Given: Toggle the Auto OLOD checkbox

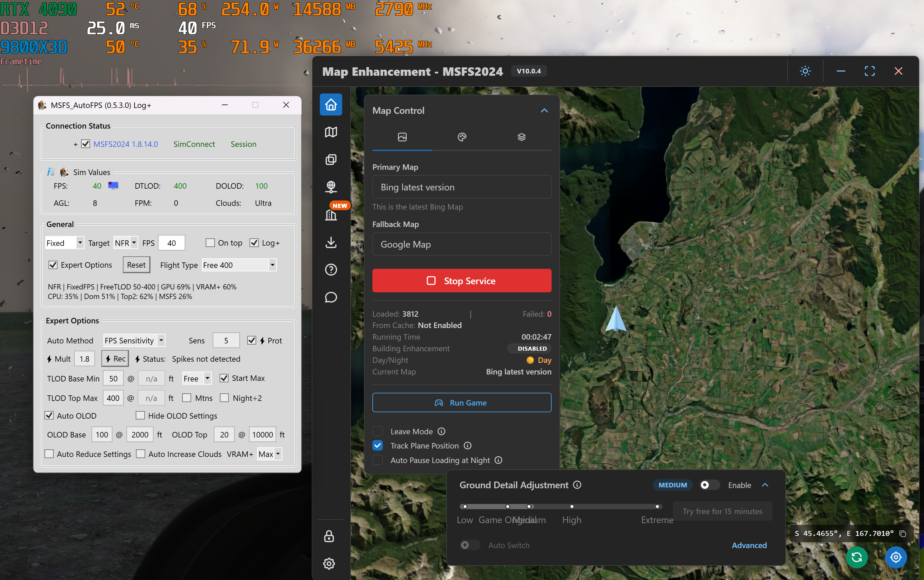Looking at the screenshot, I should (x=49, y=416).
